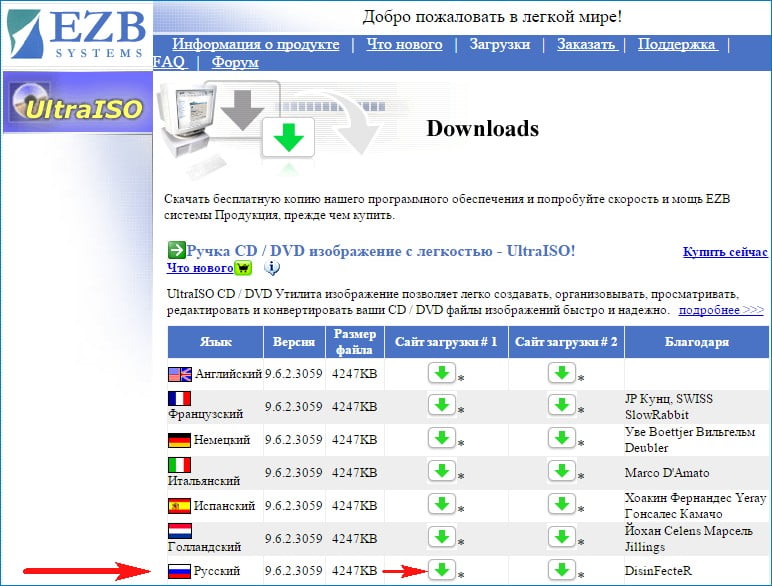Expand details via подробнее >>> link
Image resolution: width=772 pixels, height=586 pixels.
click(x=722, y=310)
